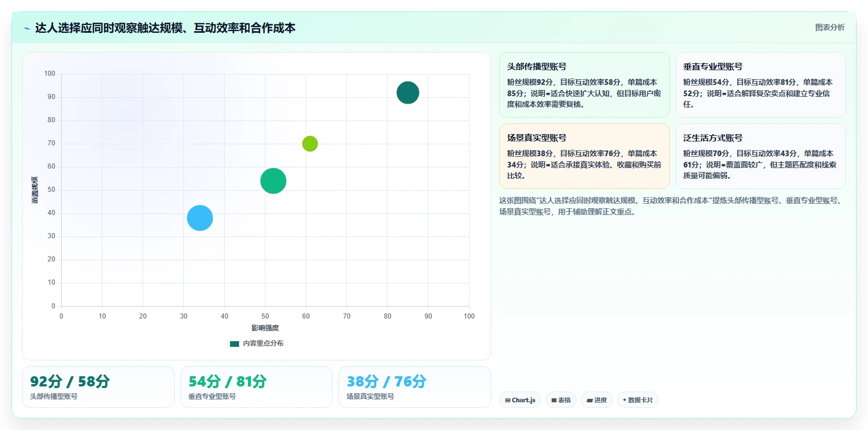Click 头部传播型账号 label under 92分 stat
The image size is (868, 430).
point(54,397)
